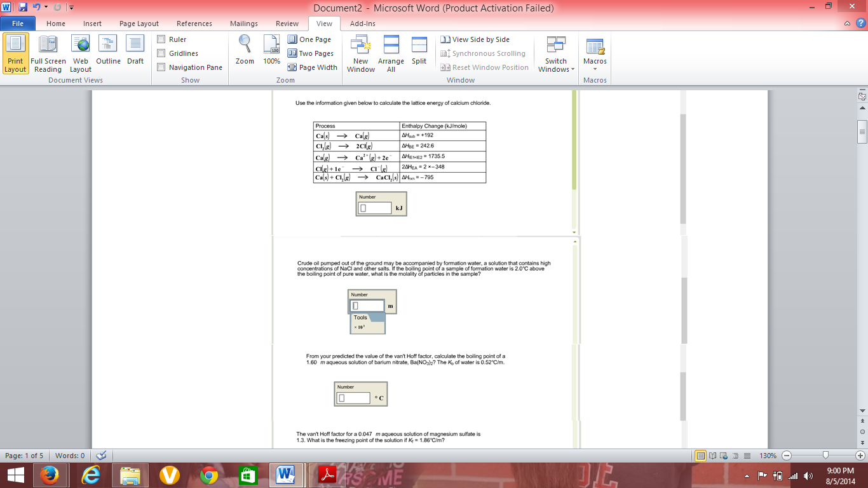The height and width of the screenshot is (488, 868).
Task: Switch to Outline view
Action: coord(108,51)
